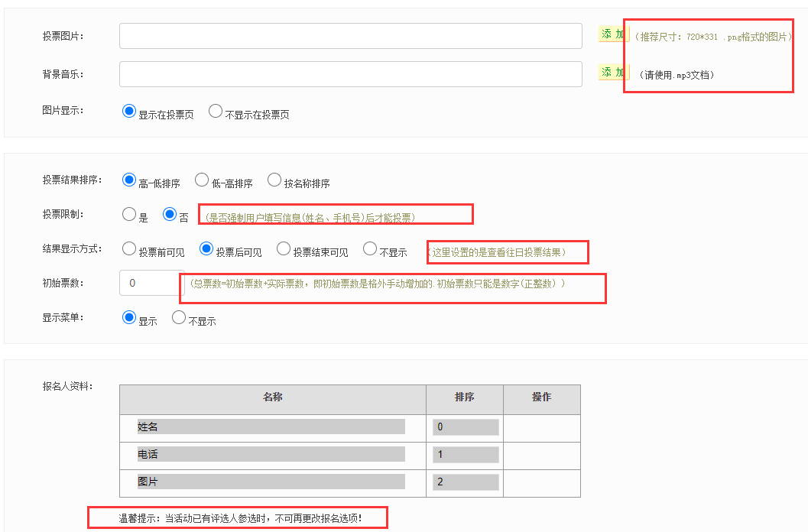This screenshot has height=532, width=808.
Task: Choose 不显示 for 显示菜单
Action: click(179, 317)
